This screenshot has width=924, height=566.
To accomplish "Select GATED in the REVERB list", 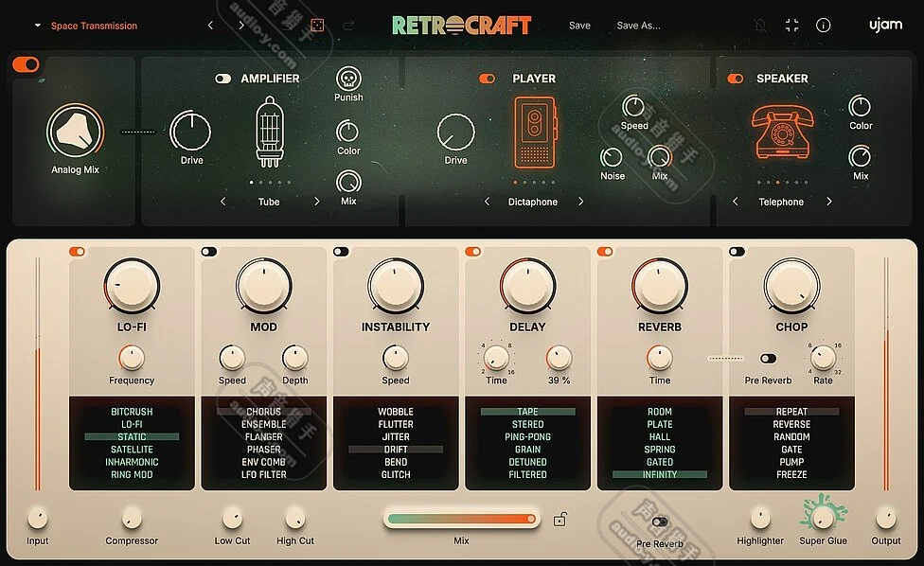I will [660, 462].
